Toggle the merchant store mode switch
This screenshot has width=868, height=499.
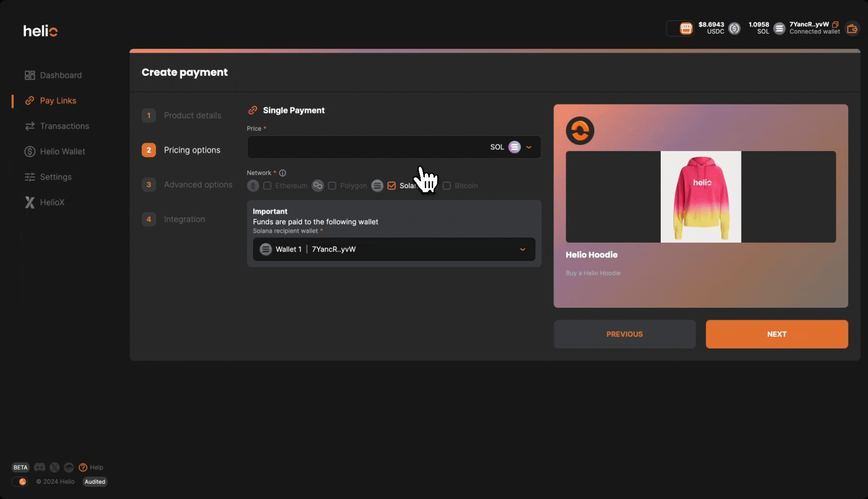[x=680, y=29]
